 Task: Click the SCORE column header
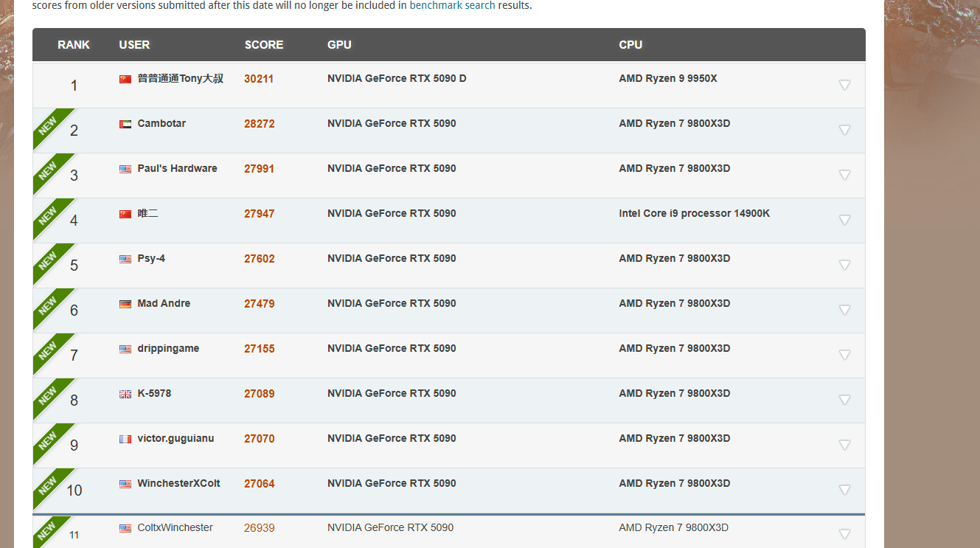[264, 45]
